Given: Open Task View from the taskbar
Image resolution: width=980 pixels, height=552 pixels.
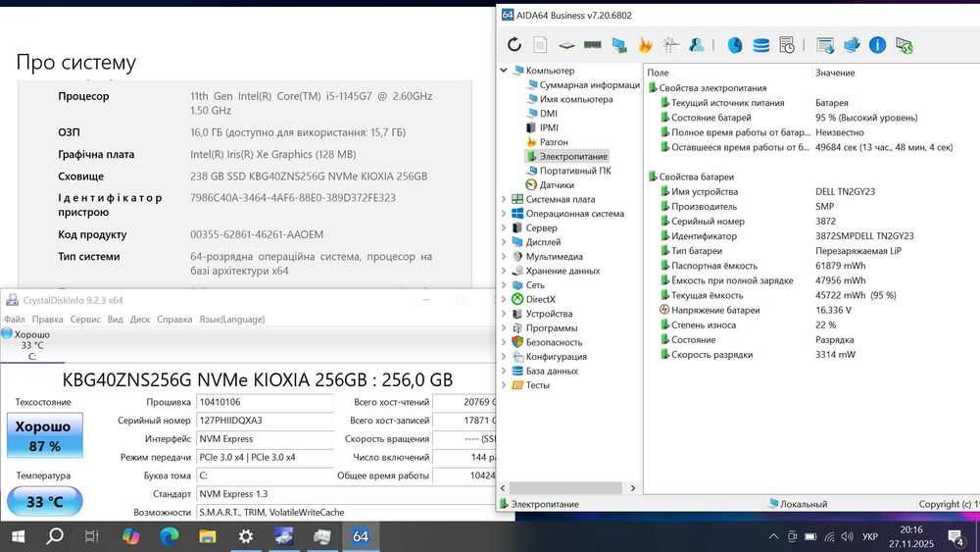Looking at the screenshot, I should click(x=91, y=536).
